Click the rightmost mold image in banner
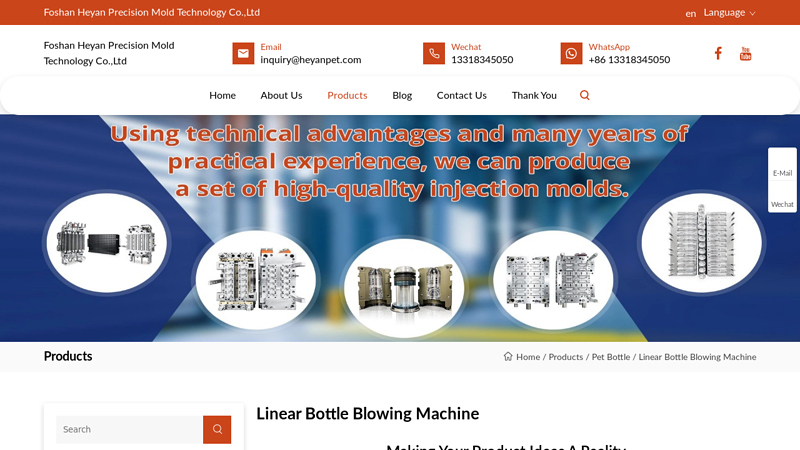The image size is (800, 450). [x=702, y=243]
